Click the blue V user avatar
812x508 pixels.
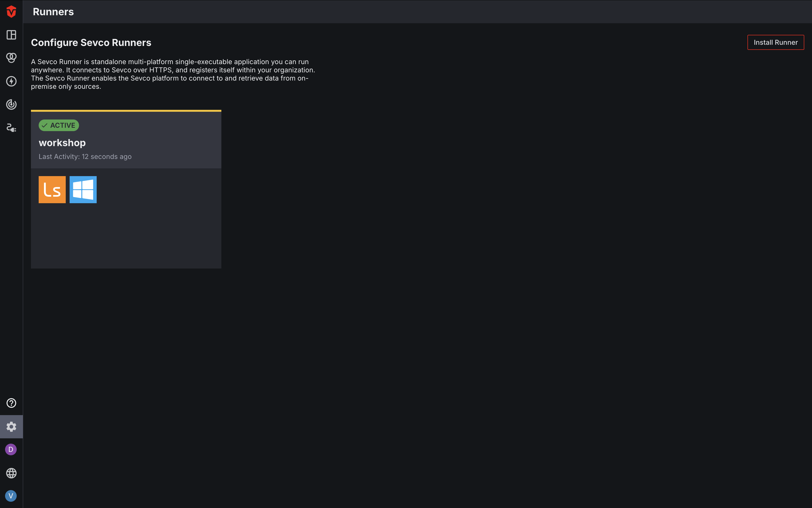tap(11, 496)
